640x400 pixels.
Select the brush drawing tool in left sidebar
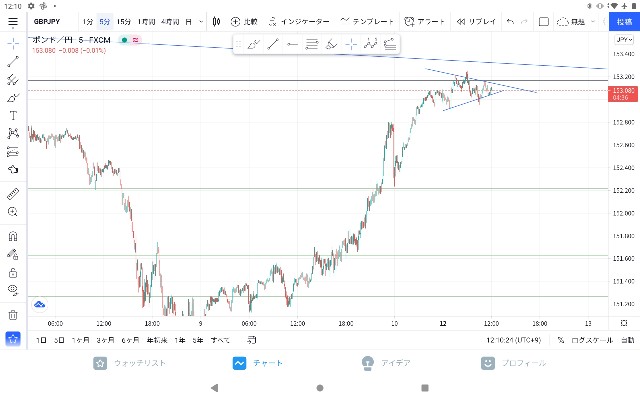(x=13, y=98)
